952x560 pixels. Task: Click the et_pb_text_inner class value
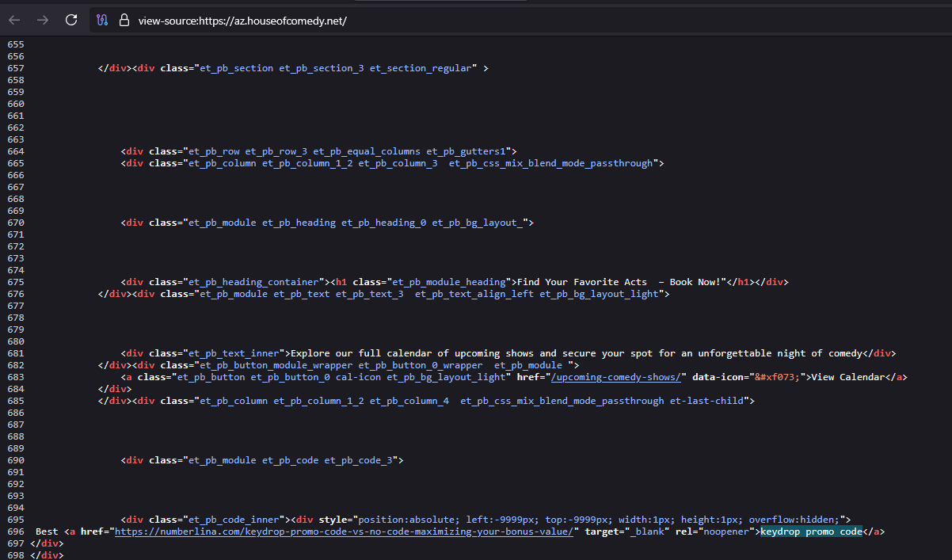point(234,353)
